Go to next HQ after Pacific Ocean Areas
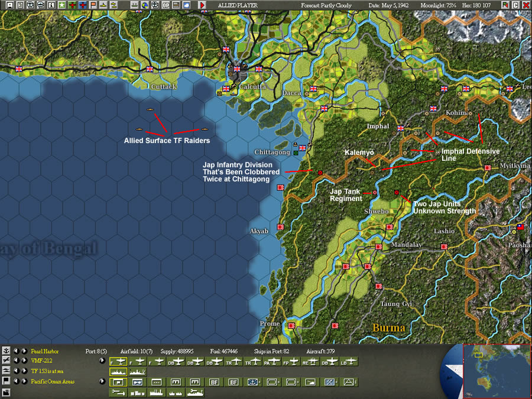Image resolution: width=532 pixels, height=399 pixels. click(24, 381)
